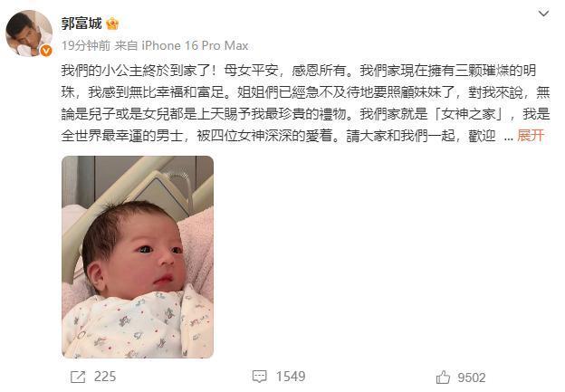Open the post options chevron menu
The height and width of the screenshot is (392, 565).
pos(543,14)
